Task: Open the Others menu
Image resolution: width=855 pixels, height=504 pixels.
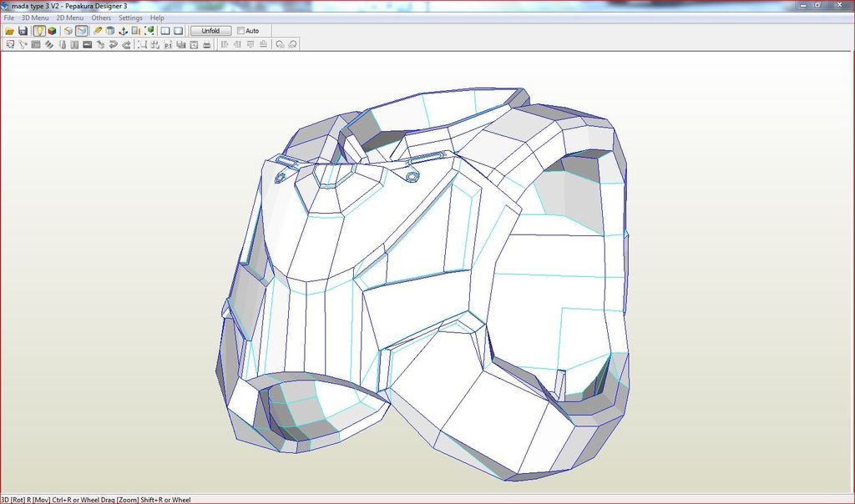Action: coord(101,18)
